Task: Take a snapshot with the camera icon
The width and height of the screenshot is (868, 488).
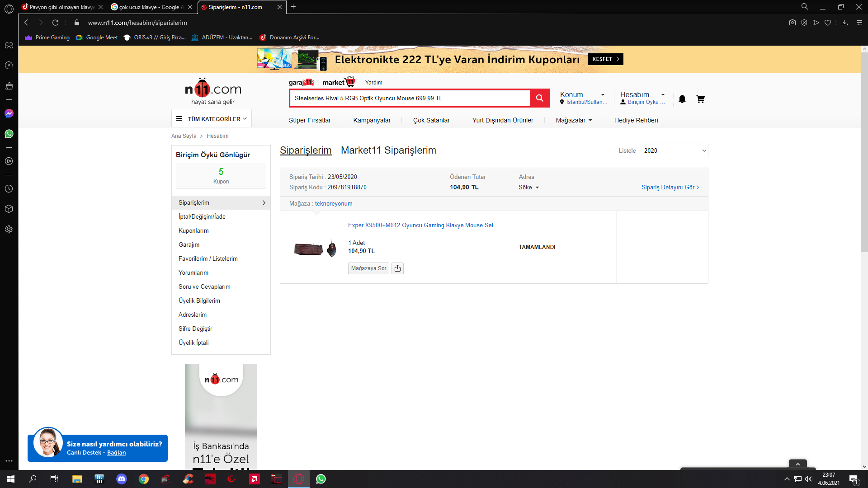Action: tap(792, 23)
